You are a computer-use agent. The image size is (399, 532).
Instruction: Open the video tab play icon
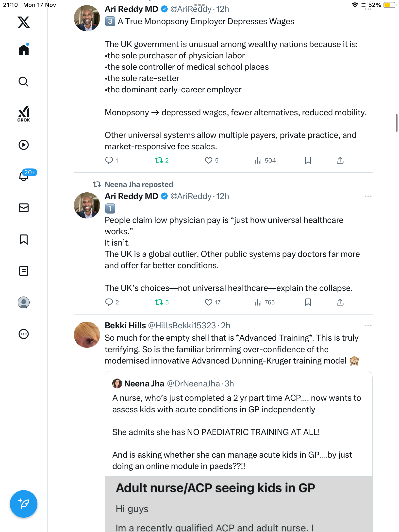(24, 145)
